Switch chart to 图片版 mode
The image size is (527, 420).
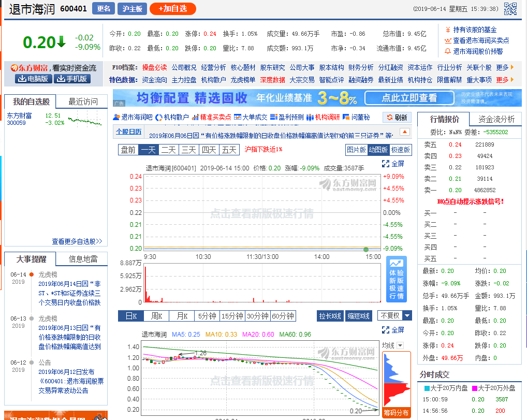click(357, 150)
